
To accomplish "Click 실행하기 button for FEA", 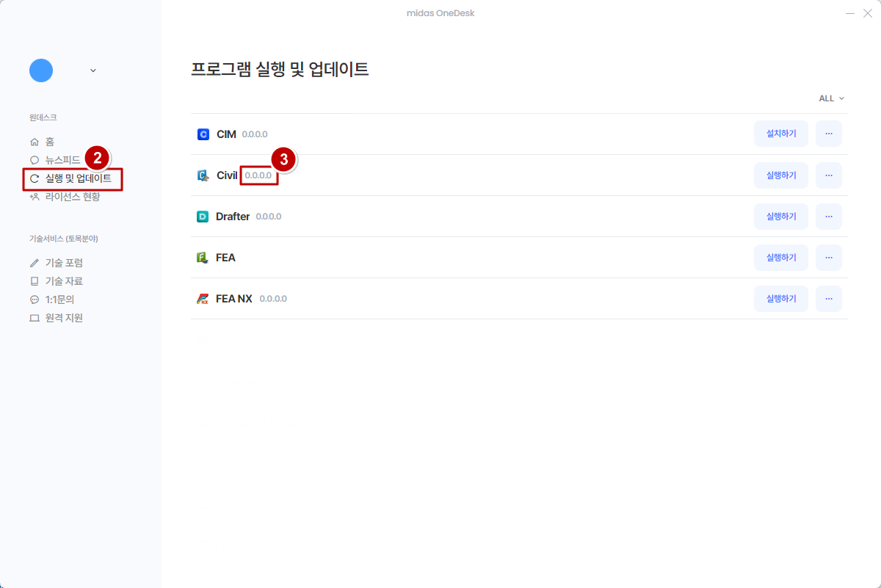I will (781, 258).
